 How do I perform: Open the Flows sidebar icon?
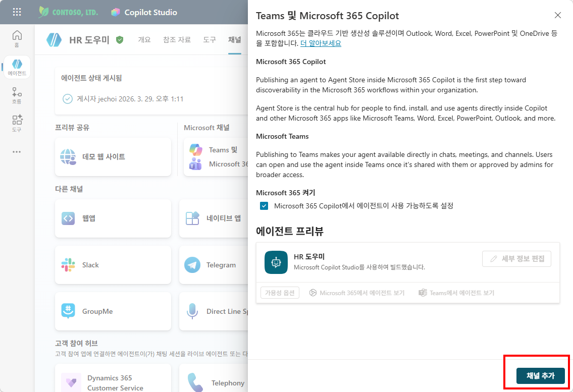pos(17,95)
